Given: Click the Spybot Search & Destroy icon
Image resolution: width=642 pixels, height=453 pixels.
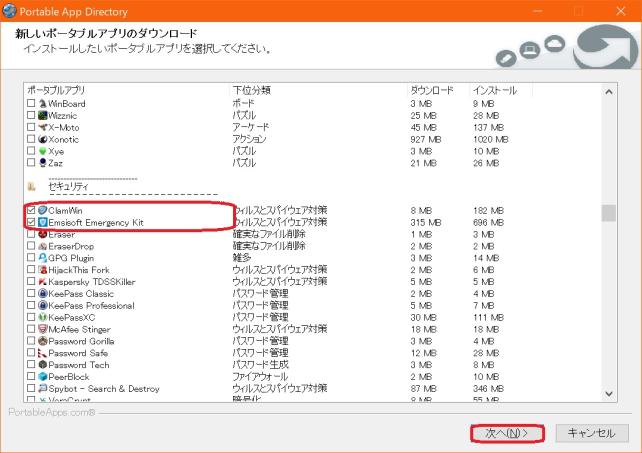Looking at the screenshot, I should pyautogui.click(x=43, y=388).
